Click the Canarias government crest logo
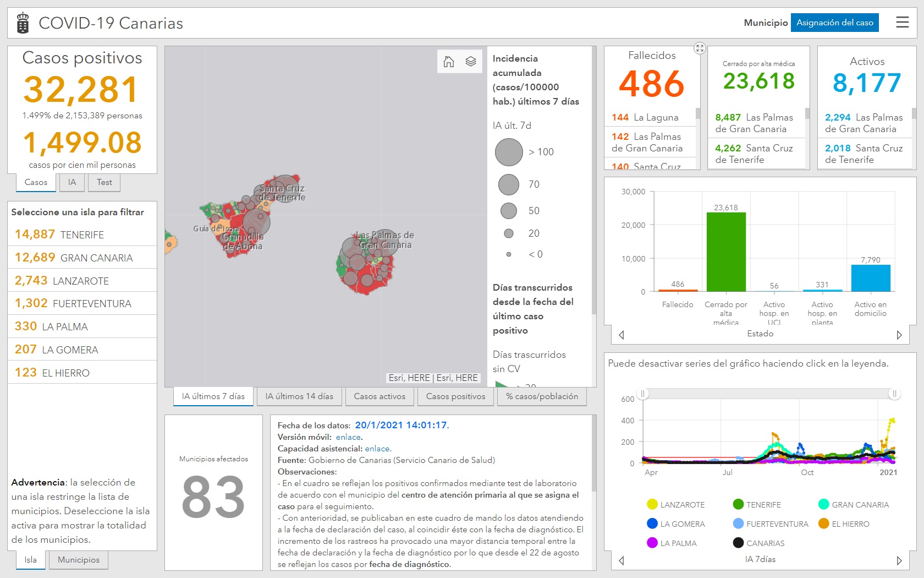 23,23
